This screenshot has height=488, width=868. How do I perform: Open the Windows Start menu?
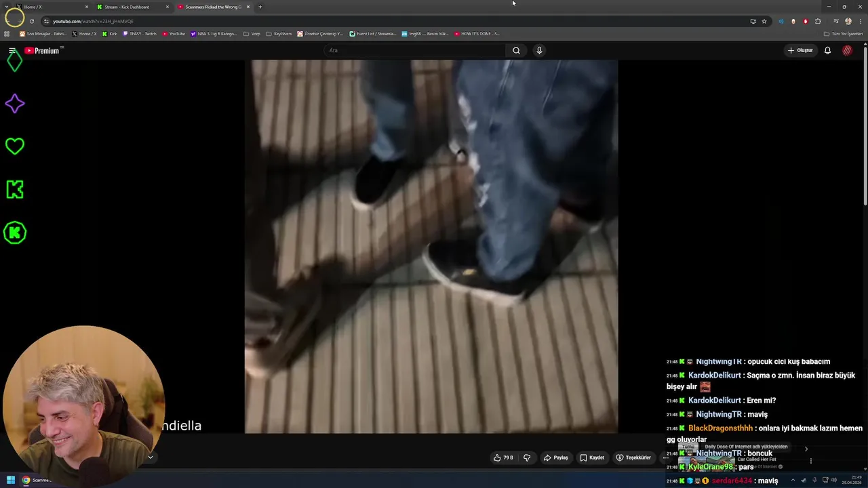coord(11,480)
